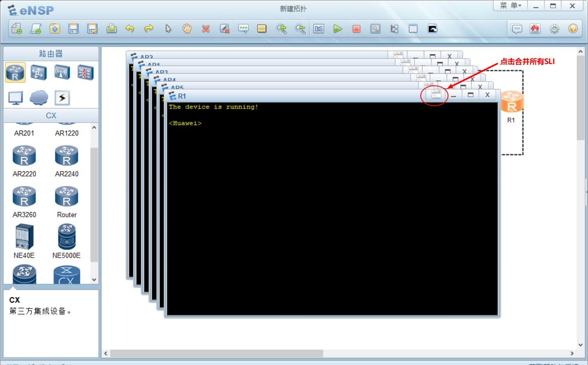Zoom in on the topology canvas
This screenshot has height=365, width=588.
[x=281, y=29]
